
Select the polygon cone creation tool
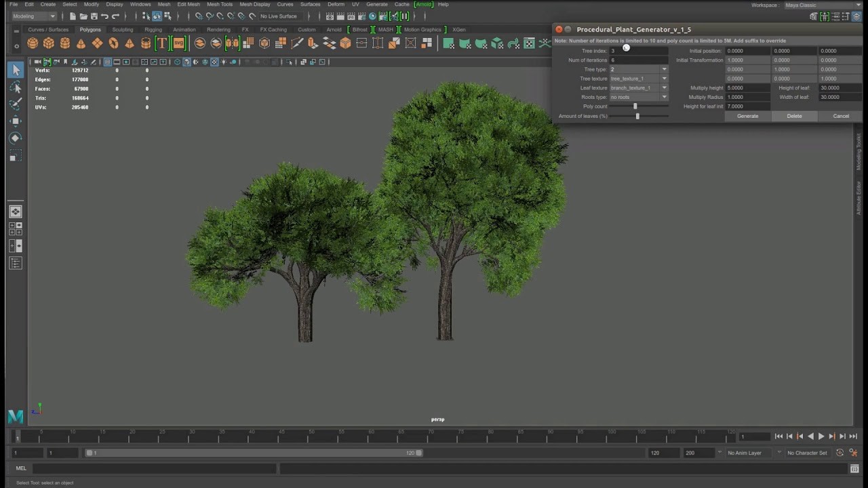click(x=82, y=43)
